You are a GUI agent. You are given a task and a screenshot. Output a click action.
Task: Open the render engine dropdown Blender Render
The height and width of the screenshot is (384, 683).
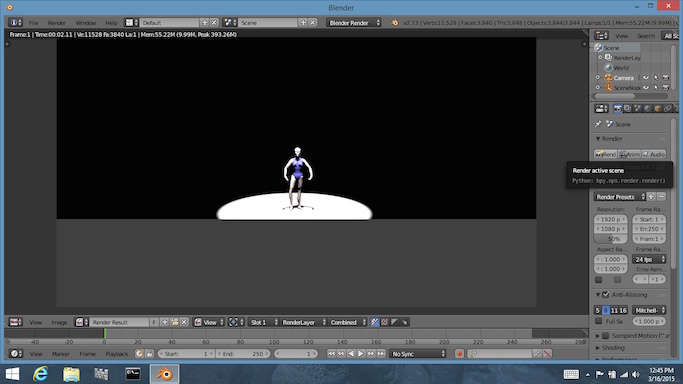[x=354, y=23]
